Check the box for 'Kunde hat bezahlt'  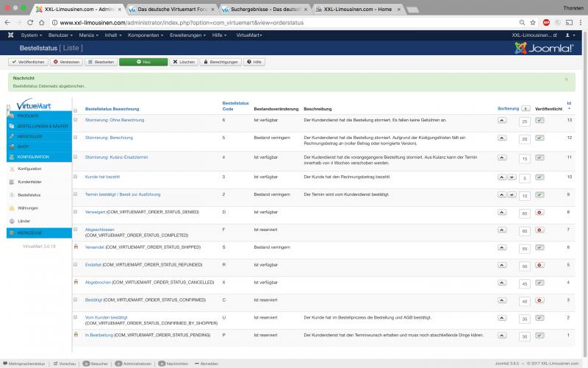coord(75,177)
